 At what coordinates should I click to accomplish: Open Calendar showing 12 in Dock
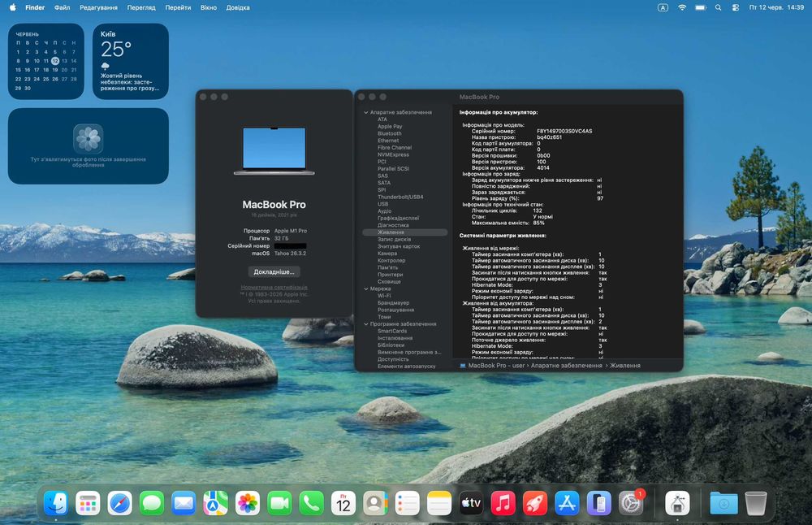[343, 503]
